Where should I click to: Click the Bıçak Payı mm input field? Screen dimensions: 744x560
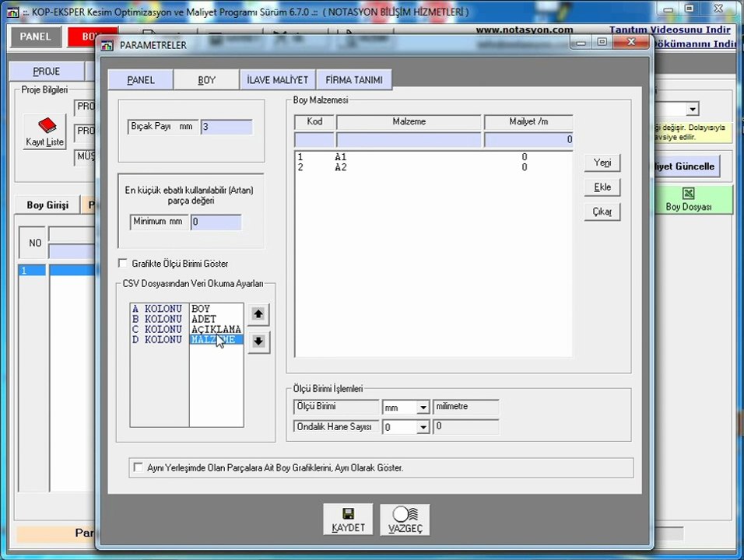pyautogui.click(x=226, y=127)
